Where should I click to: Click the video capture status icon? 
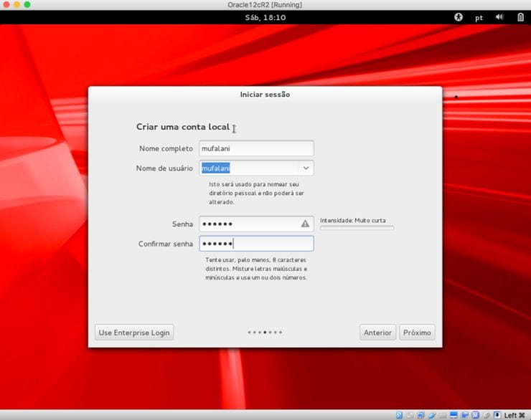465,415
